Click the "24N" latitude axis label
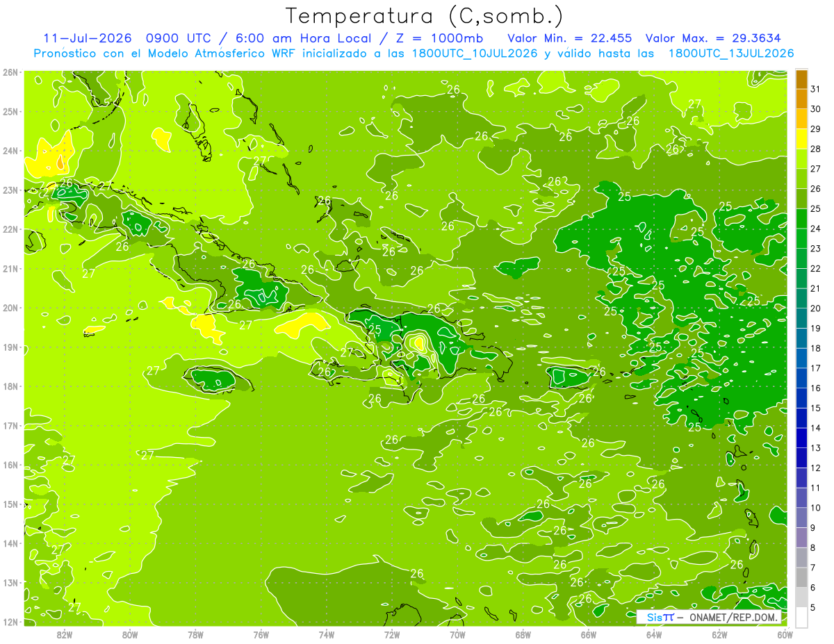The height and width of the screenshot is (644, 834). point(10,151)
